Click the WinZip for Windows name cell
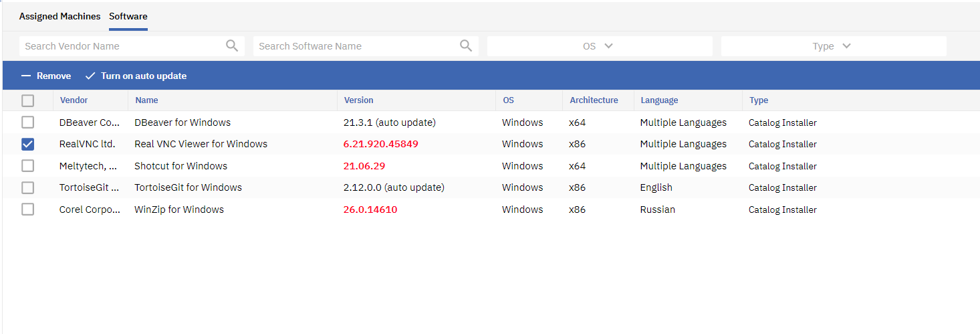Image resolution: width=980 pixels, height=334 pixels. pos(179,210)
